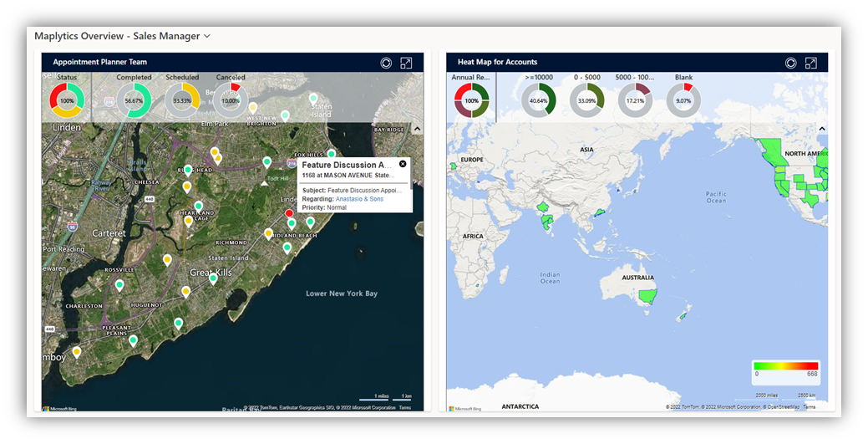Refresh the Heat Map for Accounts panel

click(x=790, y=64)
